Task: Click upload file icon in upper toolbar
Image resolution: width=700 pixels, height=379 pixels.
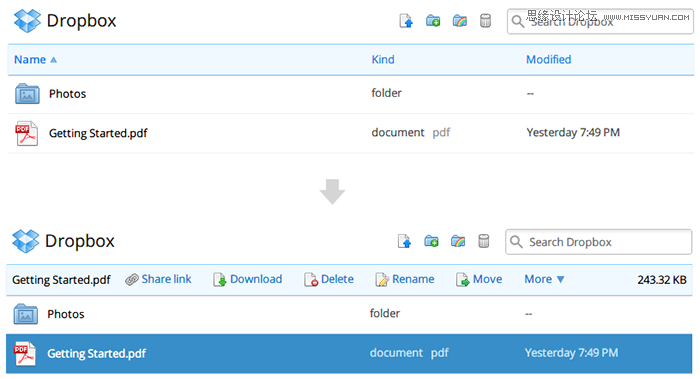Action: coord(406,21)
